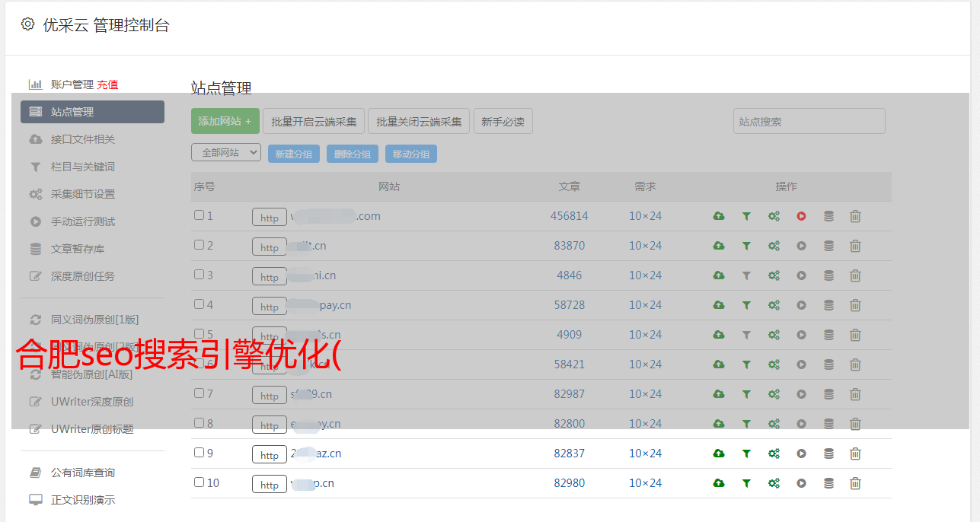Open the database icon in row 7

[828, 394]
